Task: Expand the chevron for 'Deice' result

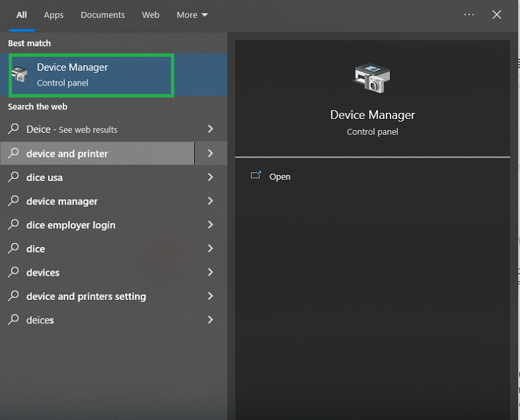Action: point(210,129)
